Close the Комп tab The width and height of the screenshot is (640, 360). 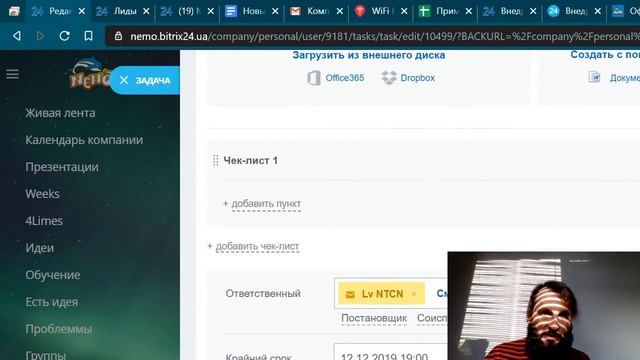[x=340, y=11]
